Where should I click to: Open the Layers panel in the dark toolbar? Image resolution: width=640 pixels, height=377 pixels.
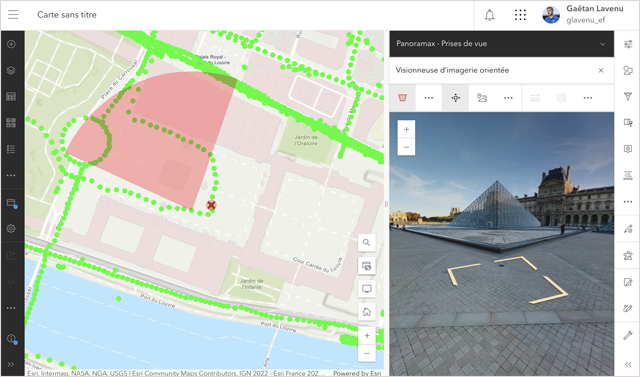11,70
